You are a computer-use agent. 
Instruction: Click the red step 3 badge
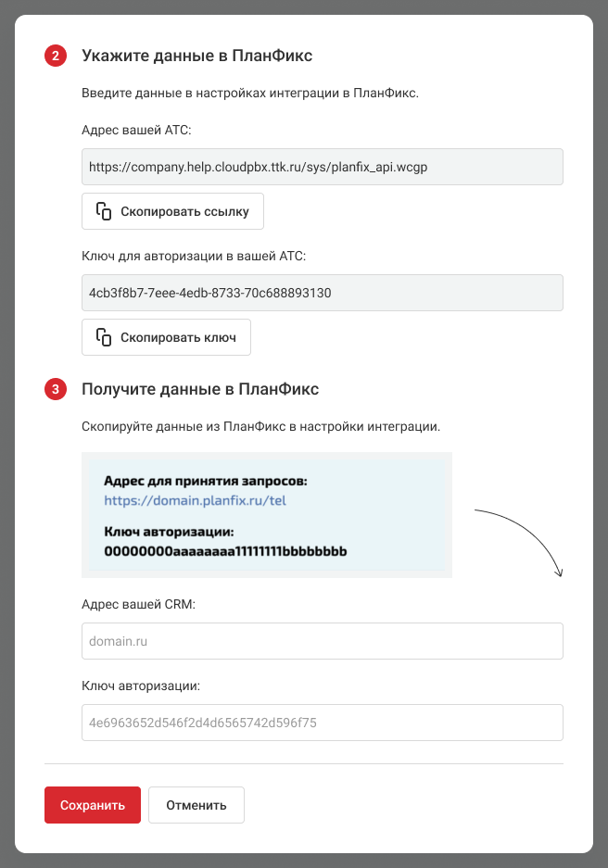(x=55, y=390)
